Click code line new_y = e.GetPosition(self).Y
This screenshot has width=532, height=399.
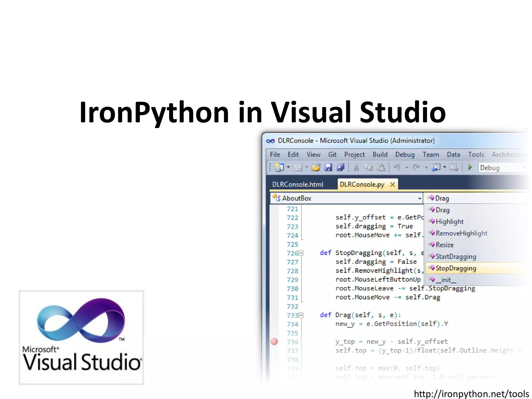(392, 324)
